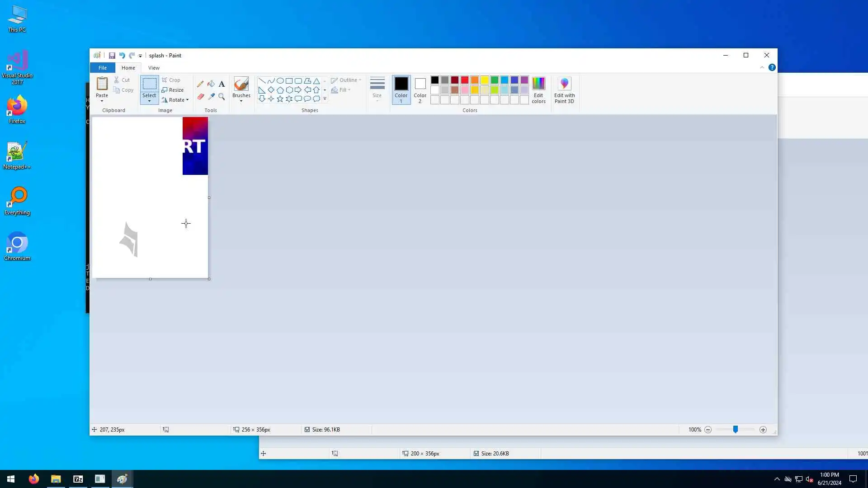Collapse the ribbon with the chevron
868x488 pixels.
coord(762,67)
